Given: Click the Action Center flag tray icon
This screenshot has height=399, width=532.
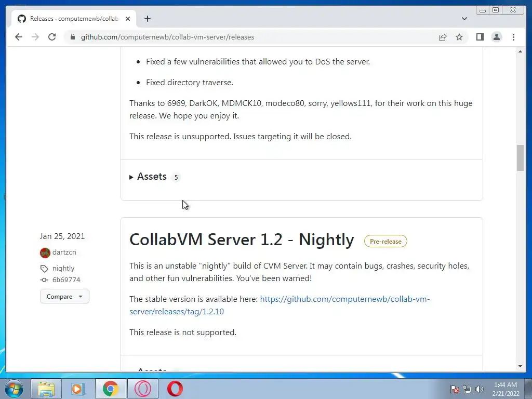Looking at the screenshot, I should coord(455,389).
